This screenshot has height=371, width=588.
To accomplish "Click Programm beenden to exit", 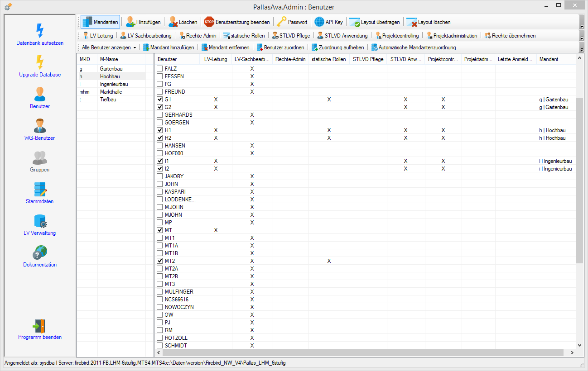I will tap(40, 329).
